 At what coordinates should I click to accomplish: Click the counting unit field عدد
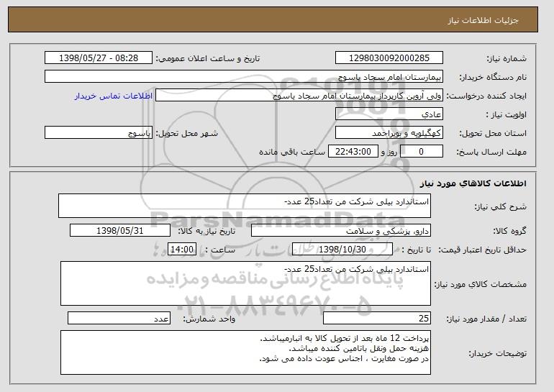[119, 318]
